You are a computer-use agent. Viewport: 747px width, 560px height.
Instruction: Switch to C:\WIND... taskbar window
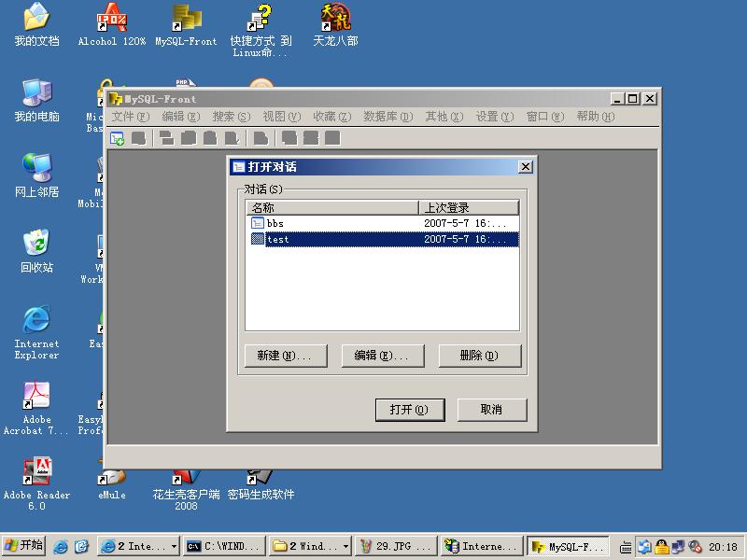(x=224, y=547)
